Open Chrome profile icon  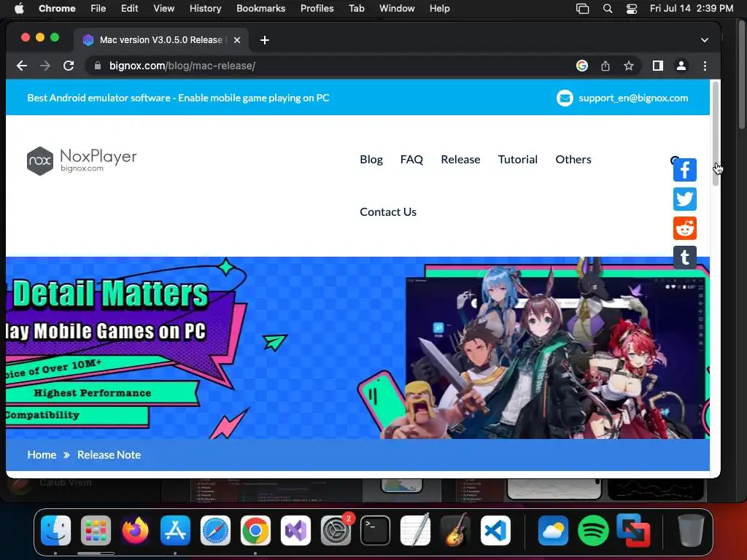[x=681, y=66]
